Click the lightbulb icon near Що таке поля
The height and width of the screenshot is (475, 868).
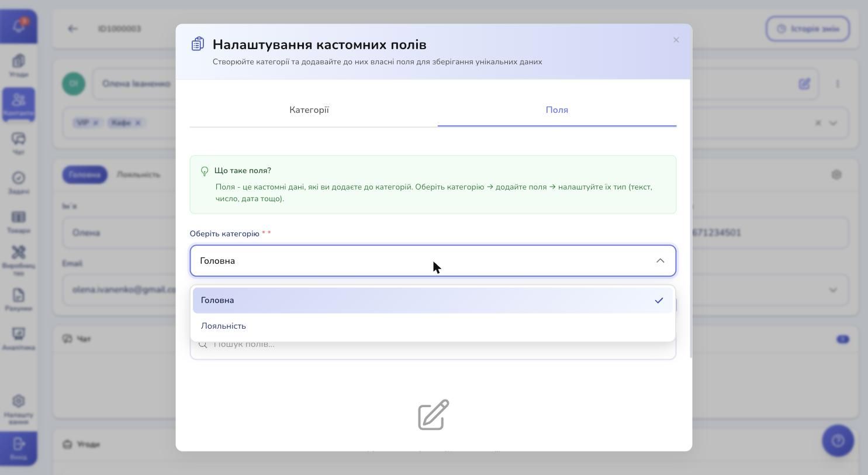click(x=205, y=171)
